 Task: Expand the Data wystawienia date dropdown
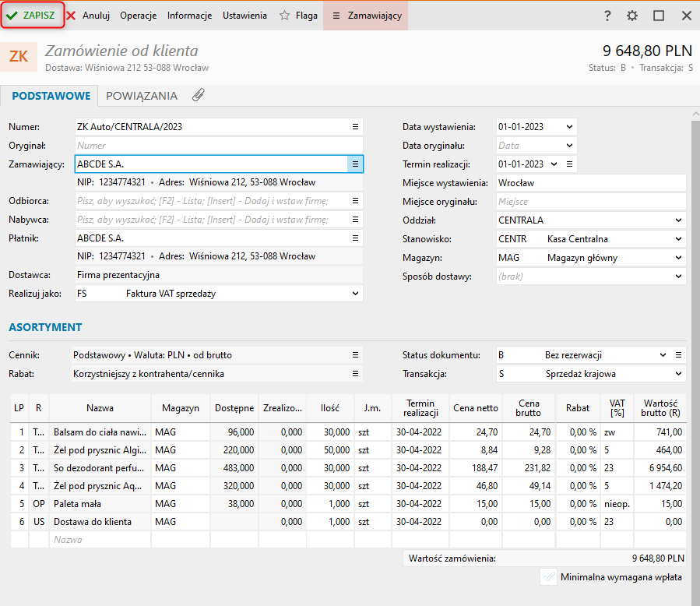[569, 126]
